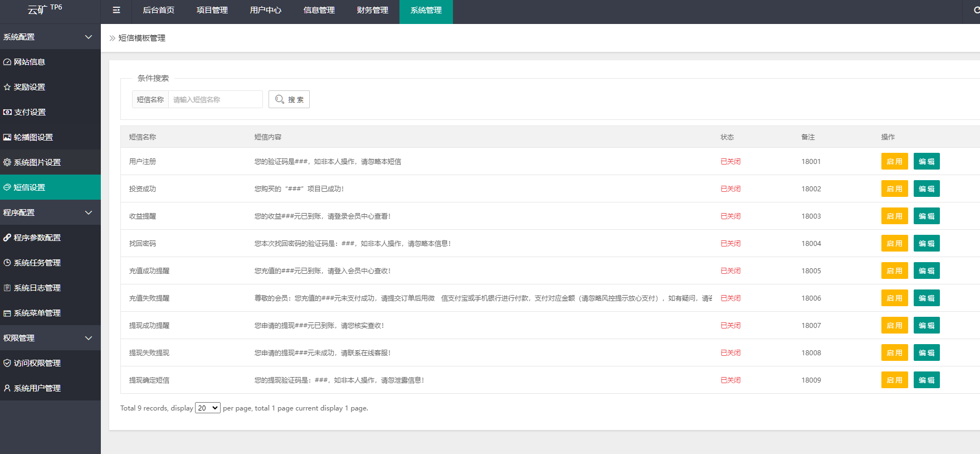The image size is (980, 454).
Task: Click the 搜索 search button
Action: point(289,99)
